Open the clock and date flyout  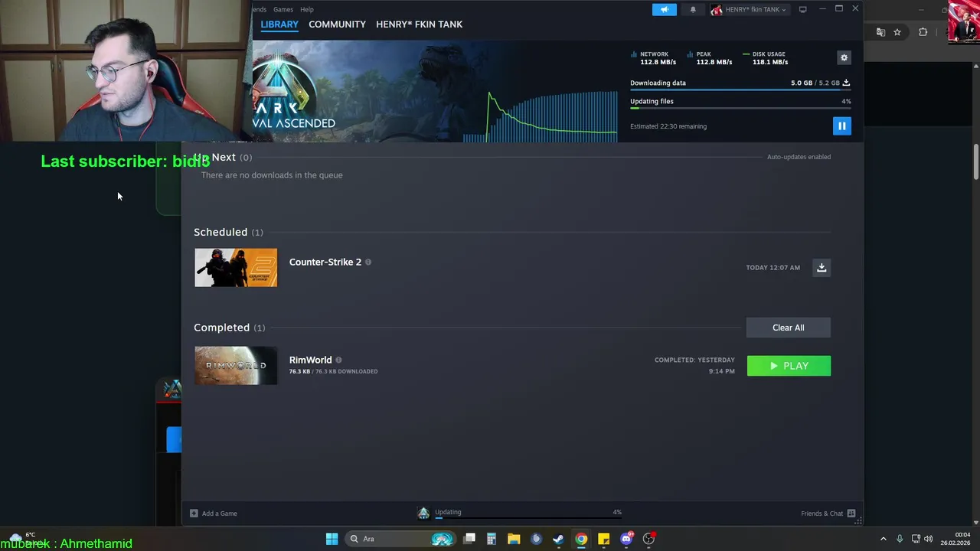coord(955,539)
